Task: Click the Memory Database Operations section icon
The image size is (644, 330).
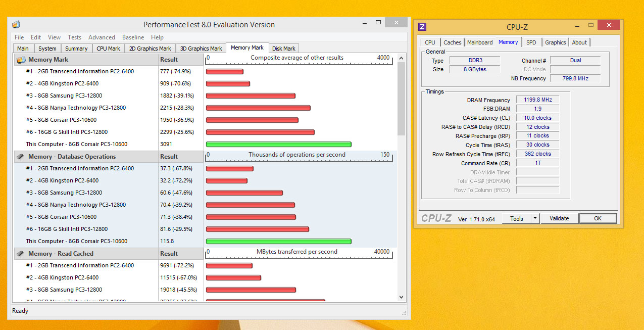Action: click(21, 157)
